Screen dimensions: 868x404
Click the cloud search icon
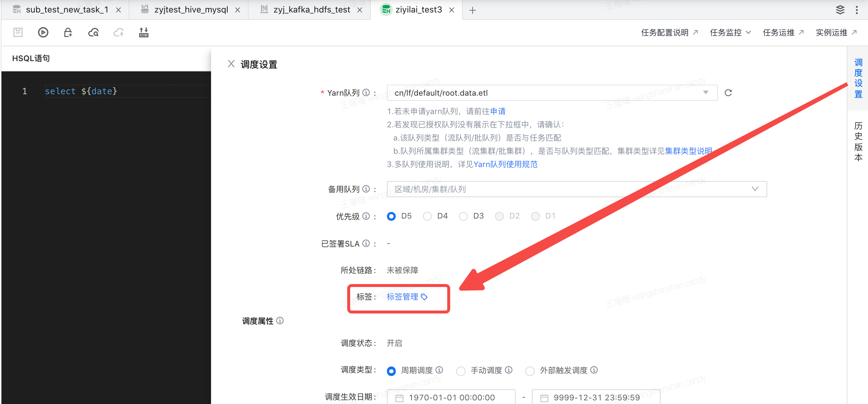[x=93, y=32]
